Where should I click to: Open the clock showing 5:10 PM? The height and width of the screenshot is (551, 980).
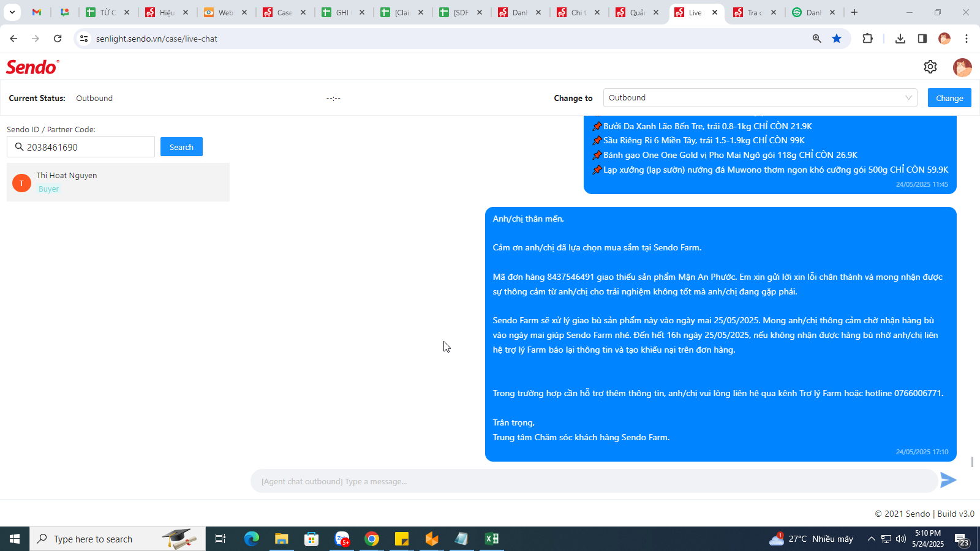coord(928,539)
